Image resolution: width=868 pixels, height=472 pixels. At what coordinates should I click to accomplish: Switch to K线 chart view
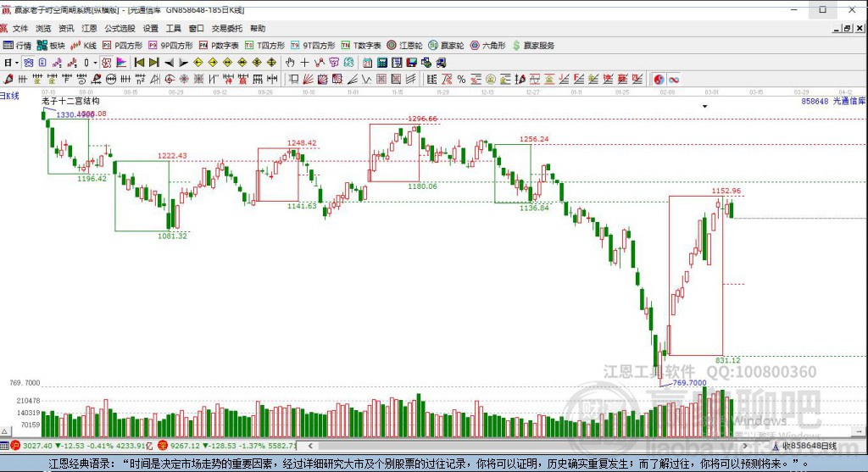84,46
